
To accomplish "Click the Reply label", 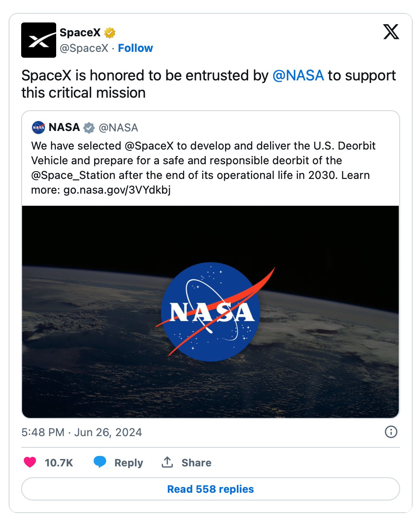I will (129, 462).
